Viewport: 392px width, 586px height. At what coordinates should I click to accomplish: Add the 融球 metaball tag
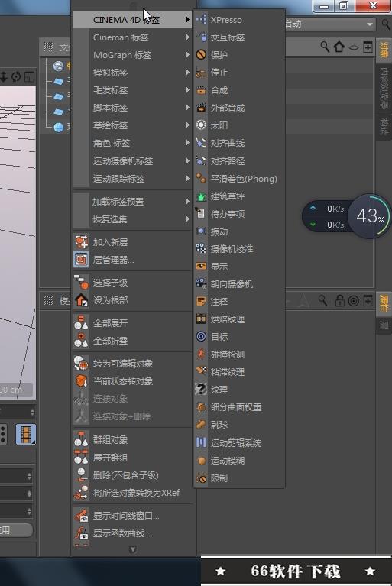(x=238, y=425)
